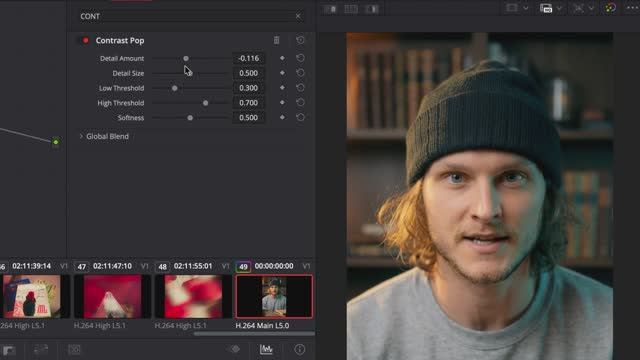Open the scopes panel icon
Screen dimensions: 640x360
coord(266,349)
